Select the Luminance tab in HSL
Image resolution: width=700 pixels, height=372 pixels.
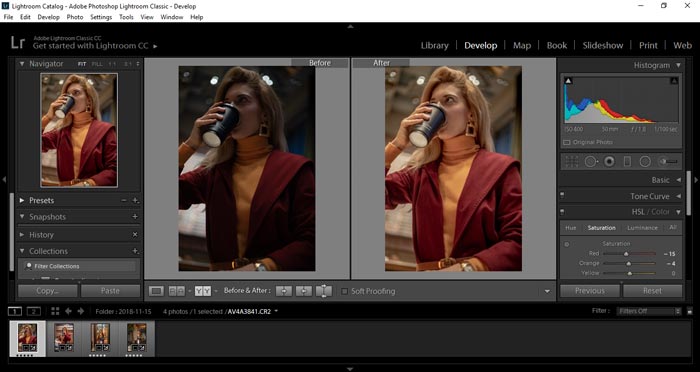click(x=642, y=228)
